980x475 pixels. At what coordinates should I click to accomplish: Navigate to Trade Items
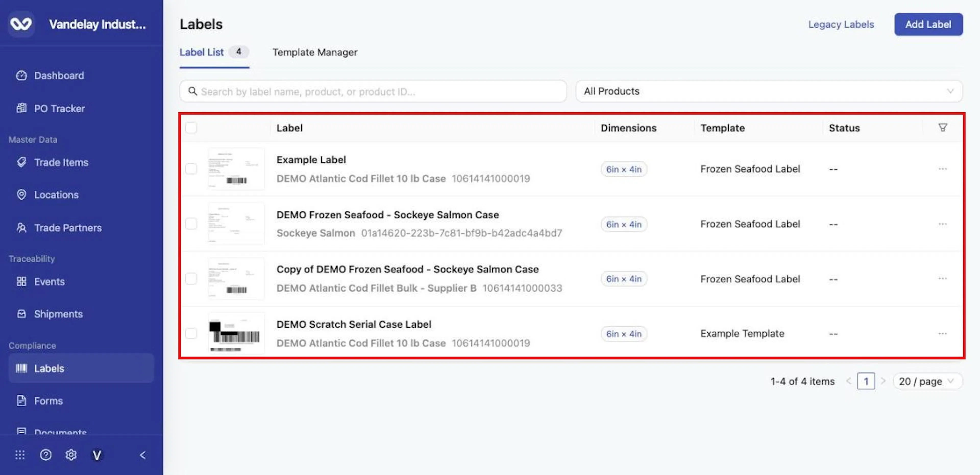81,162
